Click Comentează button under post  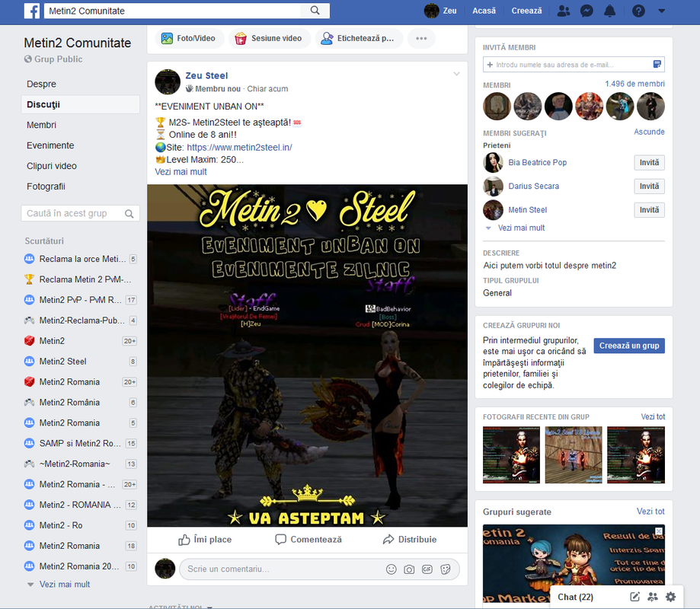pos(308,540)
